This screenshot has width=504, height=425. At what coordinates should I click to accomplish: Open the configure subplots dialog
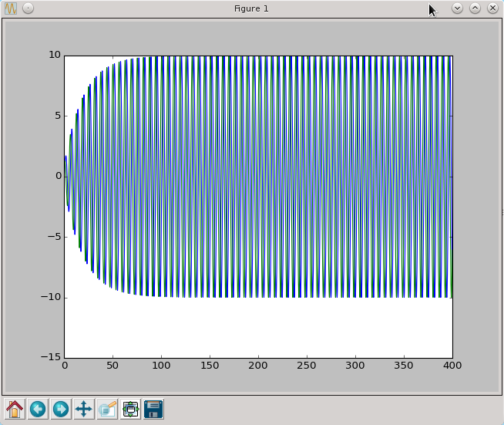pos(130,409)
